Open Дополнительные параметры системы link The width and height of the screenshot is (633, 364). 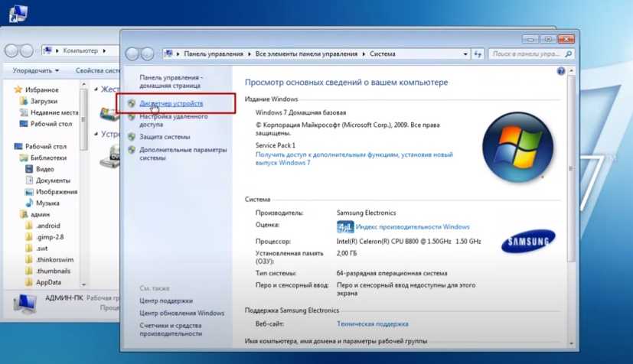183,154
